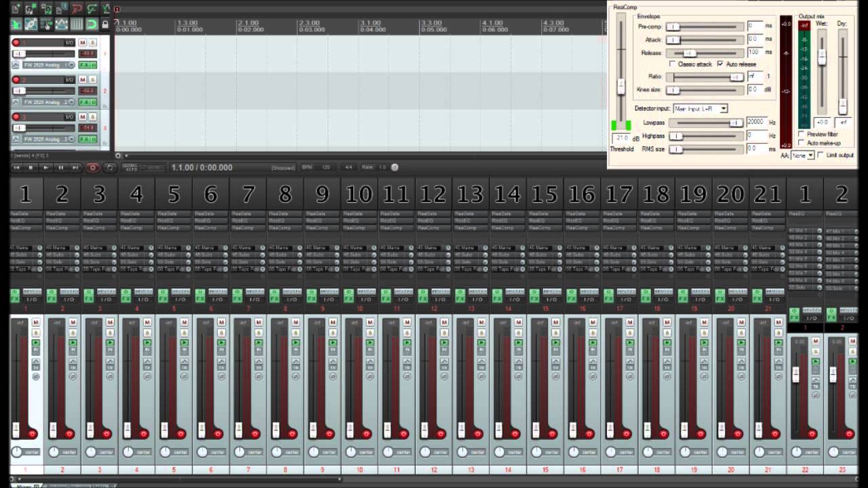Click the transport Record button
868x488 pixels.
92,167
